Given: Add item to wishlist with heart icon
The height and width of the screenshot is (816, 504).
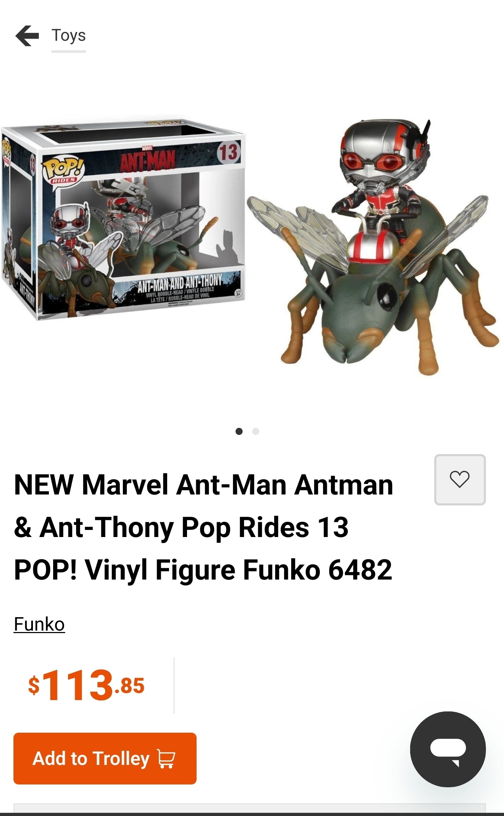Looking at the screenshot, I should pos(460,480).
